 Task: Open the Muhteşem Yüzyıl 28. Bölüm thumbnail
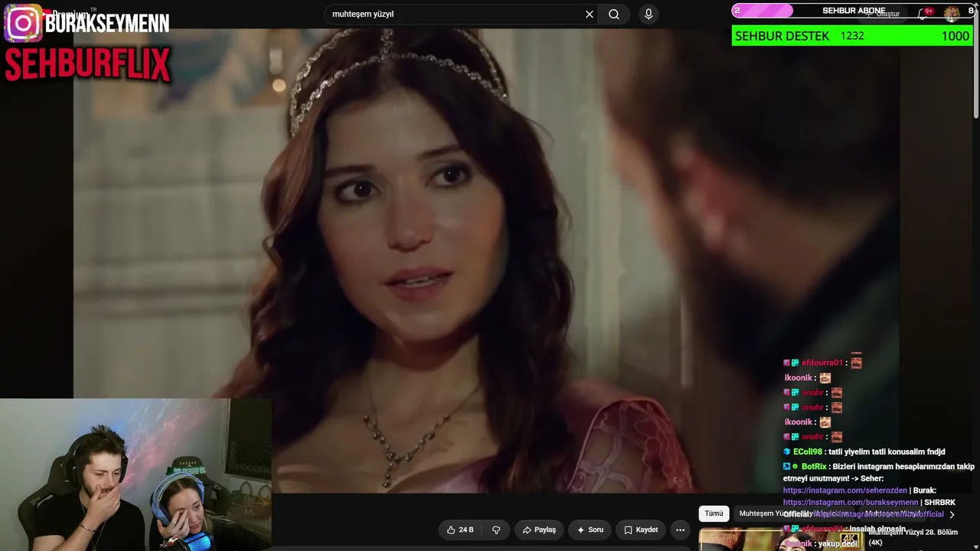point(782,540)
